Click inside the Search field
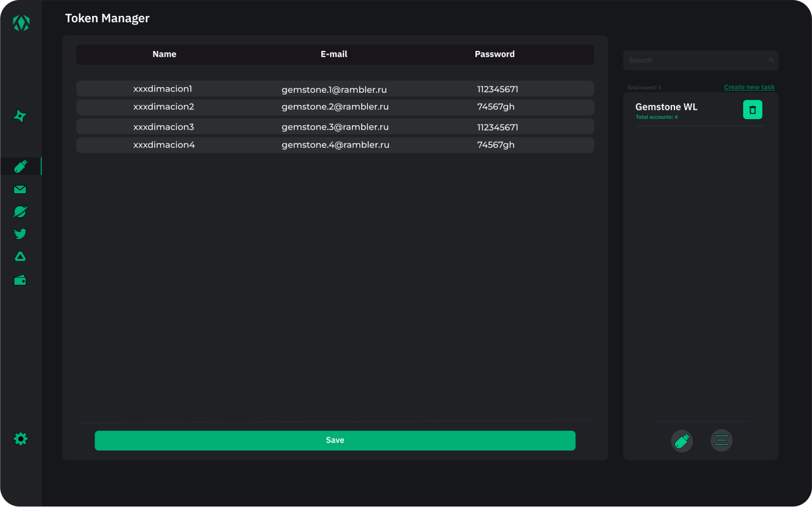 click(694, 61)
